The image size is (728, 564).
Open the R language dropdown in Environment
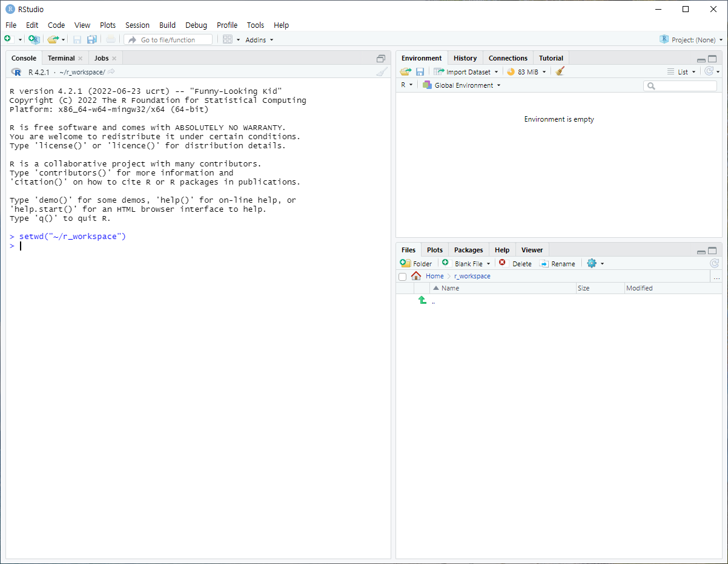tap(406, 85)
